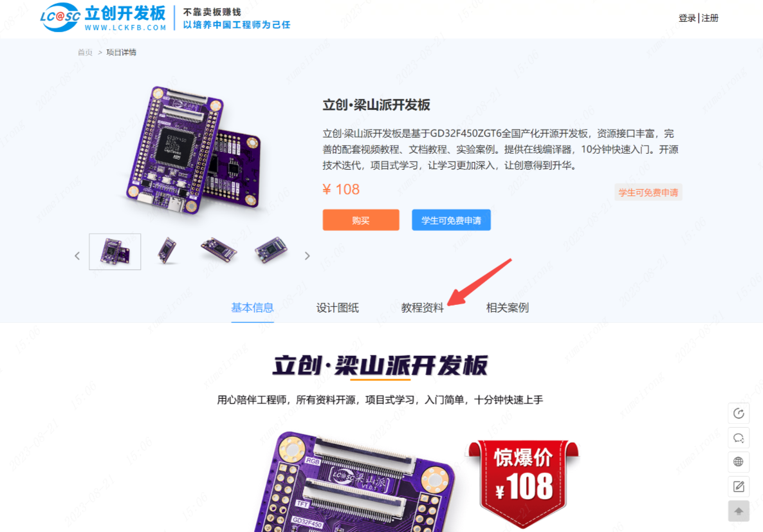This screenshot has height=532, width=763.
Task: Show previous product thumbnails with left chevron
Action: [77, 255]
